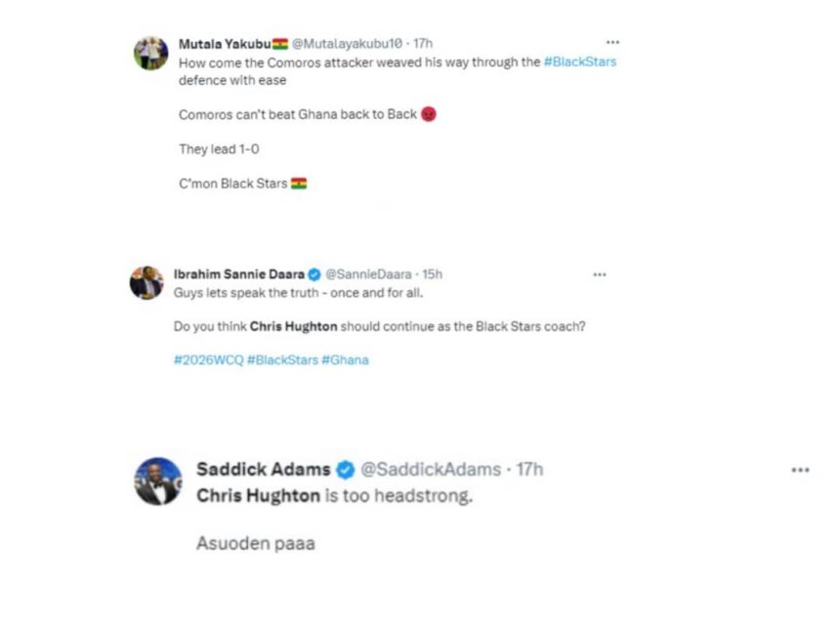Viewport: 840px width, 630px height.
Task: Click the 15h timestamp on Sannie Daara's tweet
Action: tap(431, 274)
